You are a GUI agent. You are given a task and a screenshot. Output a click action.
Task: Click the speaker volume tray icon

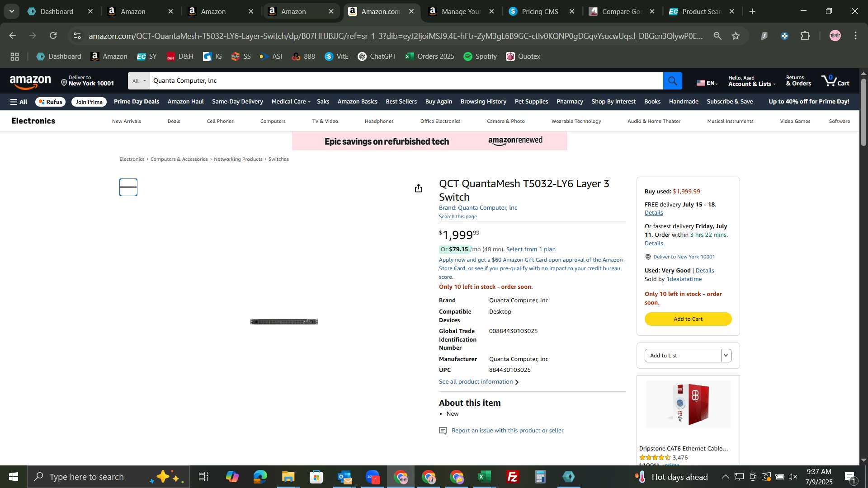click(793, 477)
